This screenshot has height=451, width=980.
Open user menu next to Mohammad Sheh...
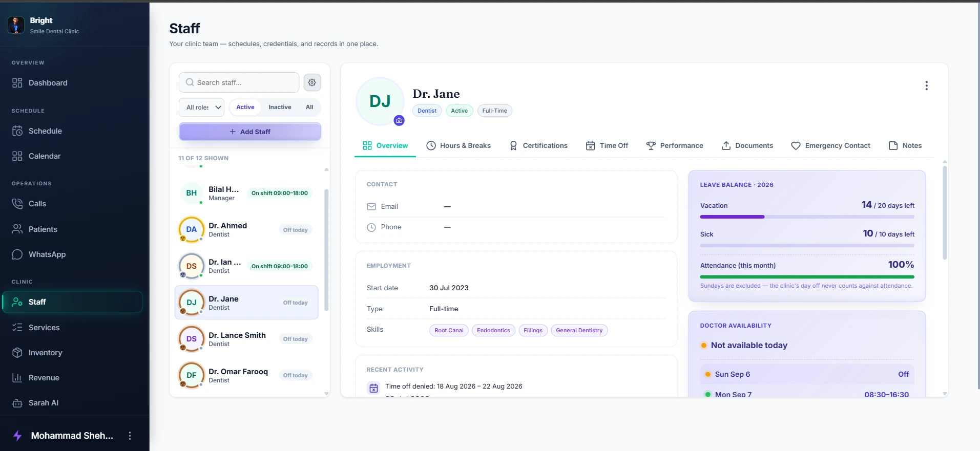[130, 436]
